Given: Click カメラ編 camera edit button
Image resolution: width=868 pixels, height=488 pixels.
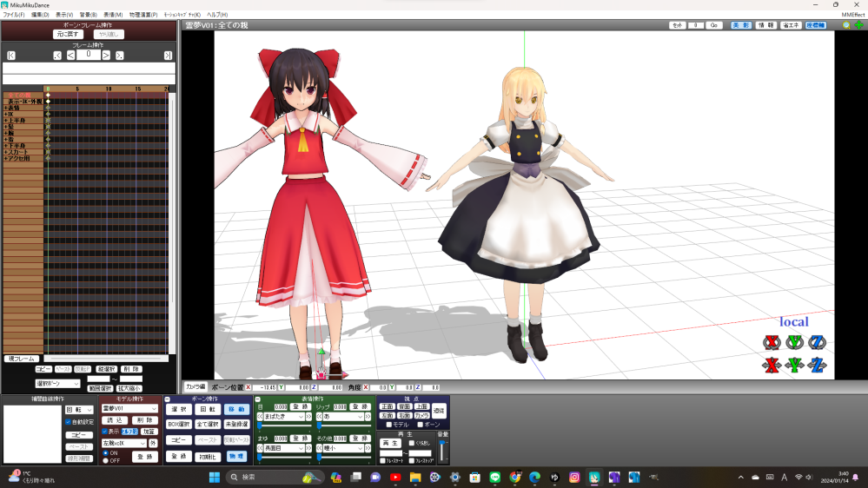Looking at the screenshot, I should (195, 386).
